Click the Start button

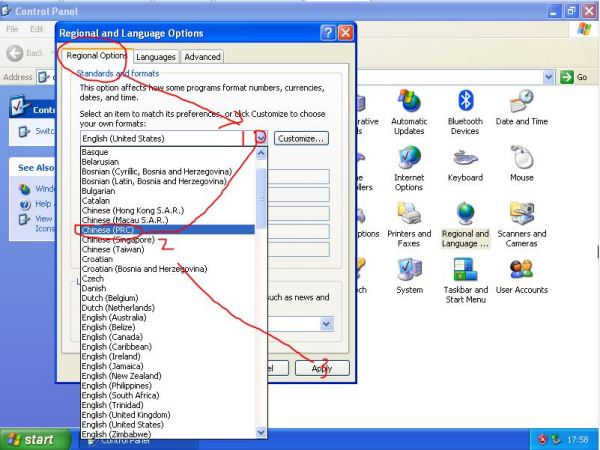pos(35,439)
